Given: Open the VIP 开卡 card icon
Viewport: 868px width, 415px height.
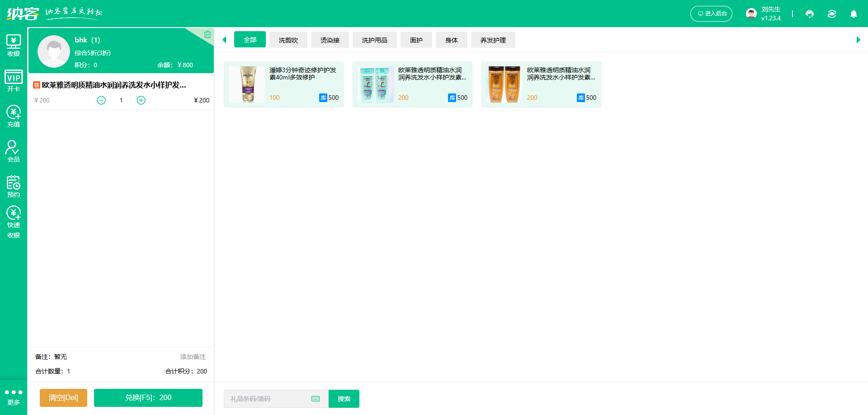Looking at the screenshot, I should [x=14, y=81].
